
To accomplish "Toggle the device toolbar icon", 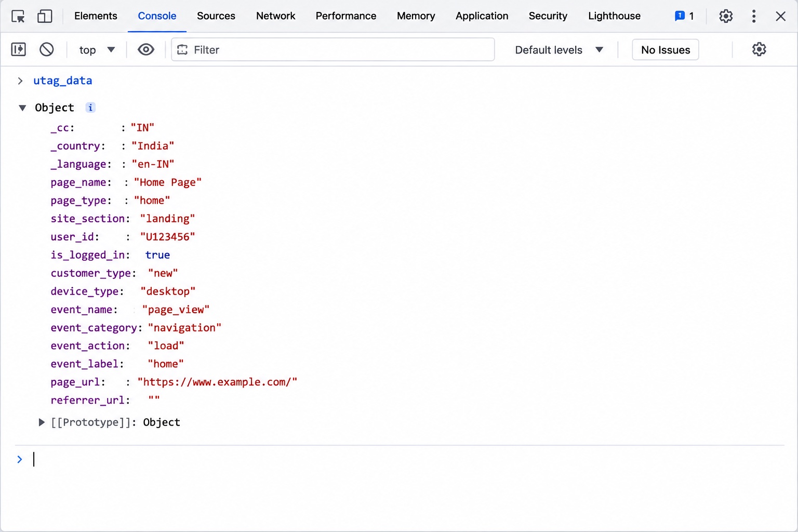I will tap(45, 16).
